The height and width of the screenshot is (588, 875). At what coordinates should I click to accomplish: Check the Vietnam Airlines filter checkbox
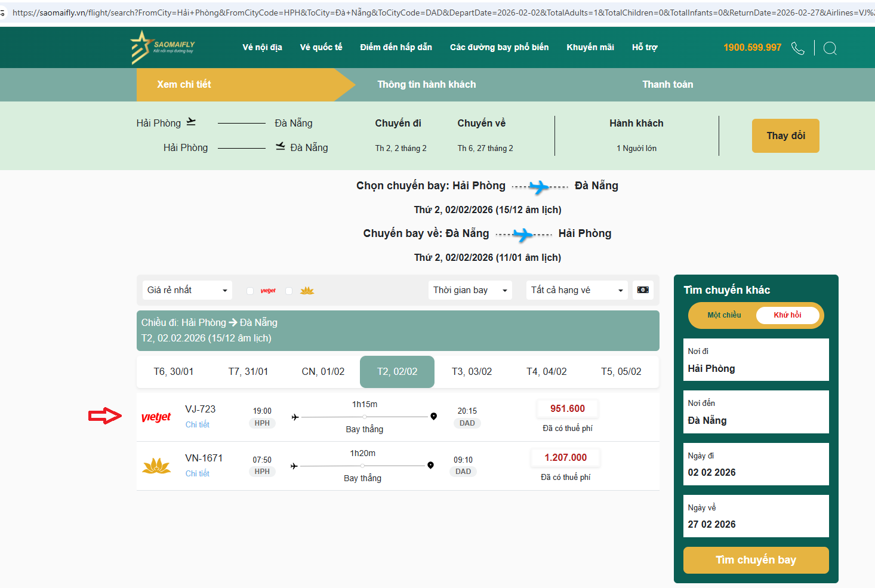tap(289, 291)
